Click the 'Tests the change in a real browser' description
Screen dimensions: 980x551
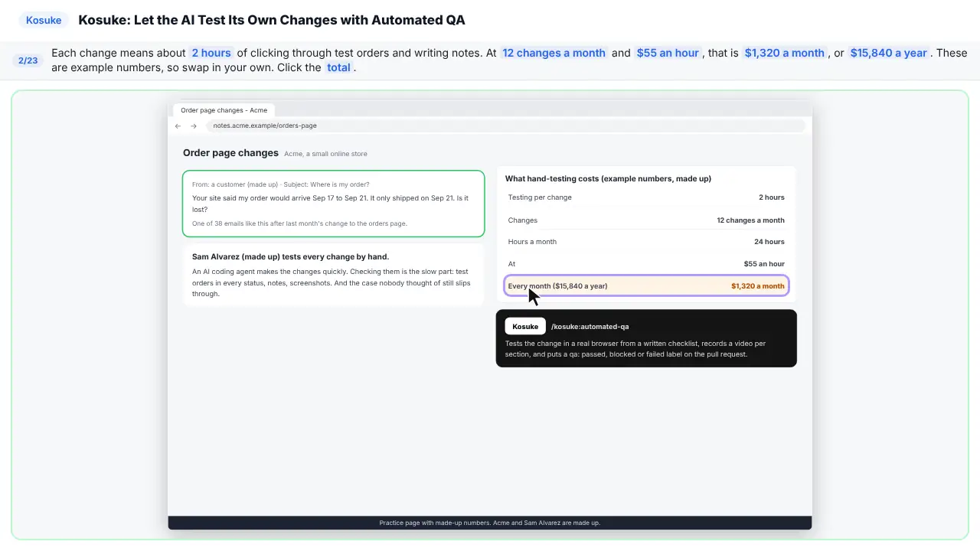(x=635, y=349)
